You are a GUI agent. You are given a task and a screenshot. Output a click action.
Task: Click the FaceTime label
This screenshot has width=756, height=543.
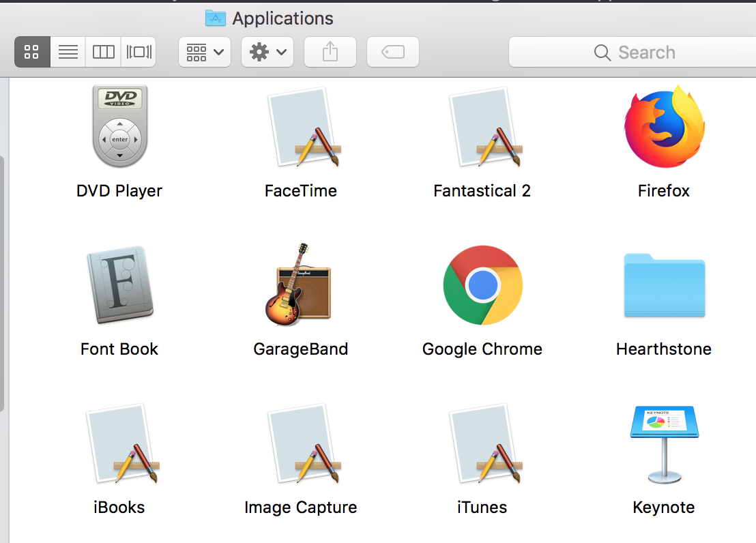pyautogui.click(x=300, y=191)
